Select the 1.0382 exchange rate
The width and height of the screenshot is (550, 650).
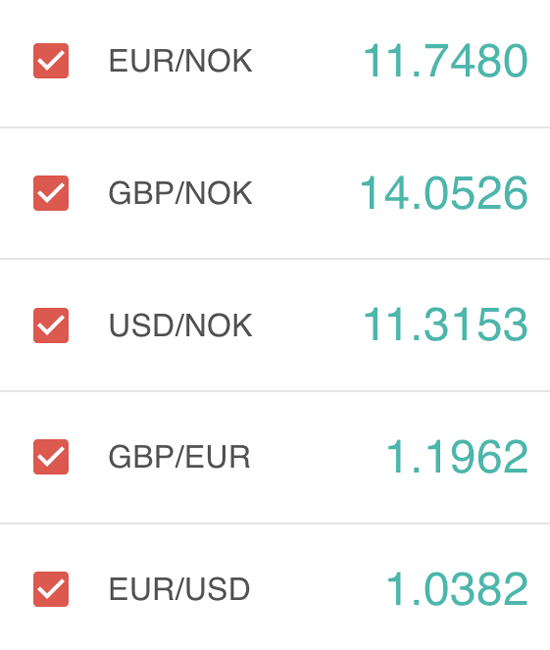tap(457, 589)
